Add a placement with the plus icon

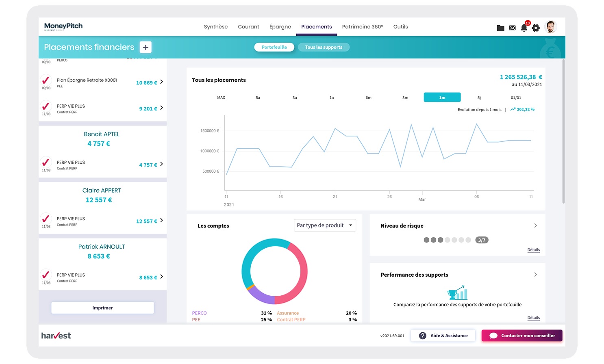tap(146, 47)
